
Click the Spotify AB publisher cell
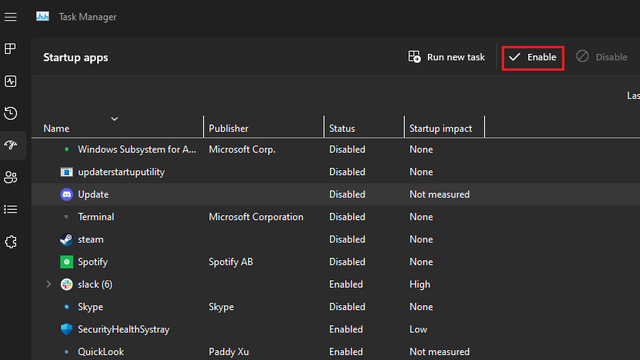(x=231, y=262)
